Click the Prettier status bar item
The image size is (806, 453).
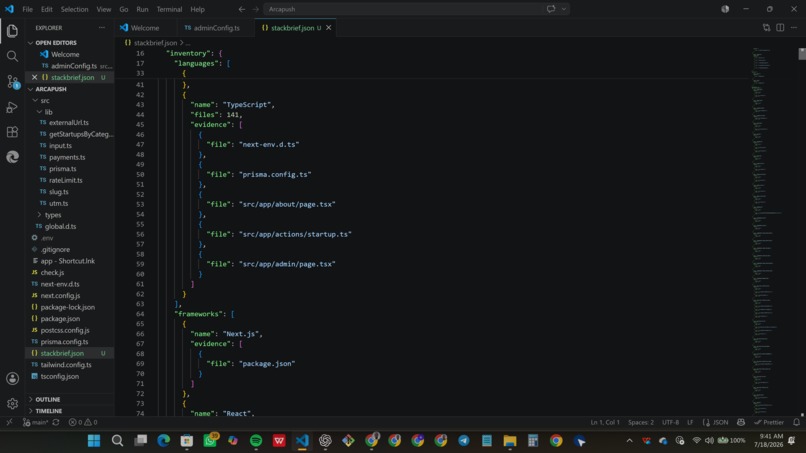point(769,422)
